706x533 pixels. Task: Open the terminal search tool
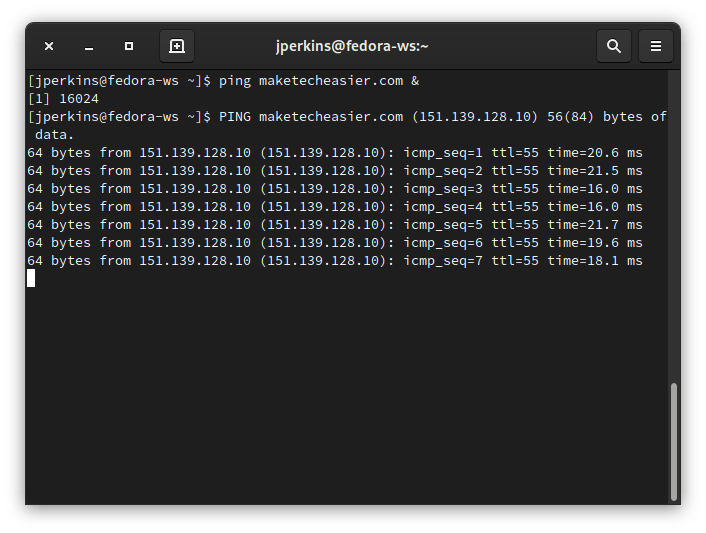pyautogui.click(x=614, y=46)
